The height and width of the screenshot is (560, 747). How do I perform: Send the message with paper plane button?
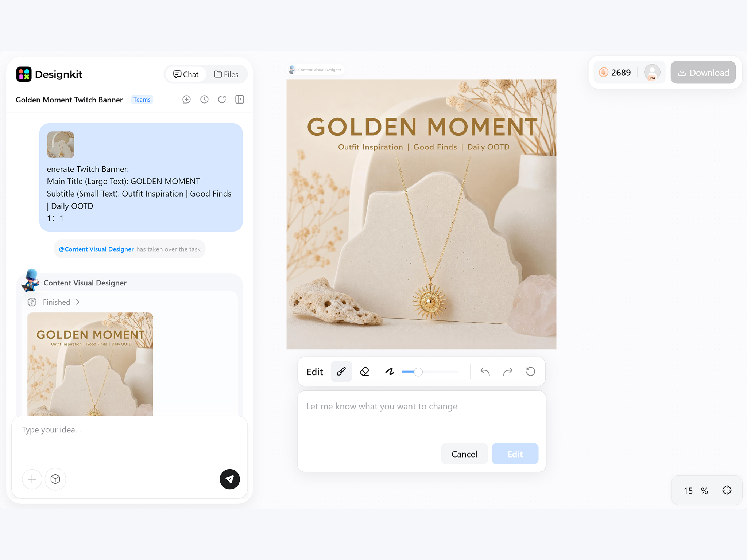point(230,479)
